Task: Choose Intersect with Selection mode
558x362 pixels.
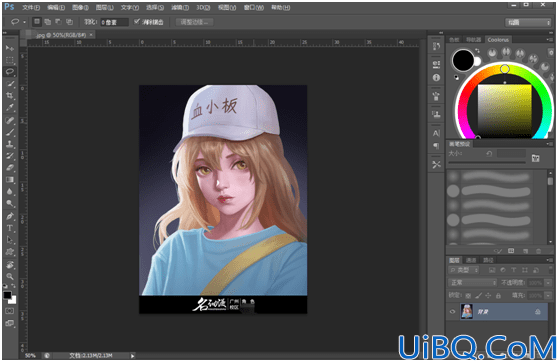Action: coord(69,22)
